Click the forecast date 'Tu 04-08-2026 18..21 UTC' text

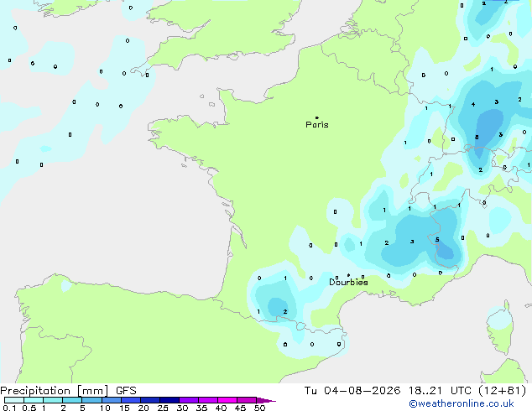pos(388,391)
